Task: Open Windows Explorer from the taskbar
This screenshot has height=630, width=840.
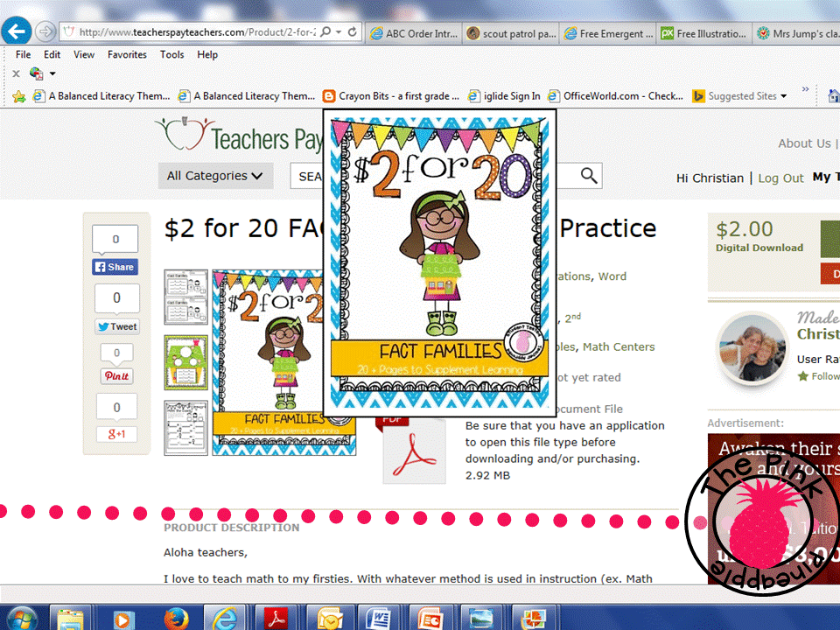Action: 70,619
